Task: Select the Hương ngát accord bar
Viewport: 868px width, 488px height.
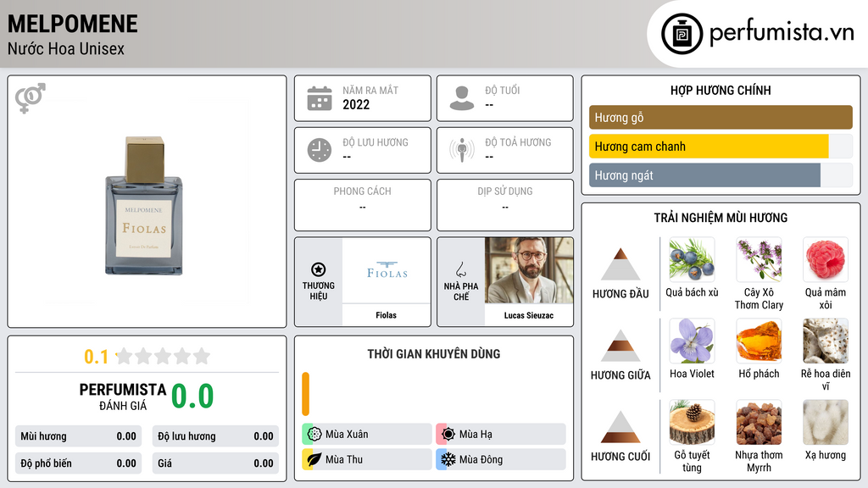Action: pos(721,175)
